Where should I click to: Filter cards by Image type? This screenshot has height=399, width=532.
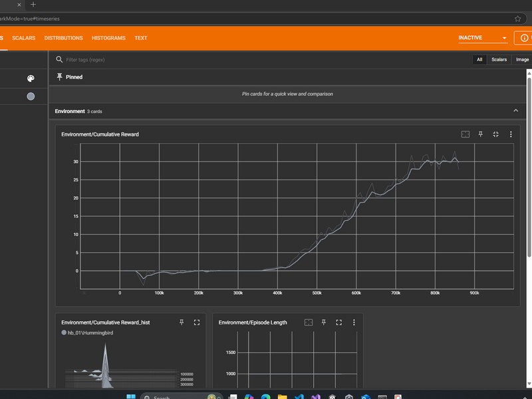pyautogui.click(x=522, y=60)
